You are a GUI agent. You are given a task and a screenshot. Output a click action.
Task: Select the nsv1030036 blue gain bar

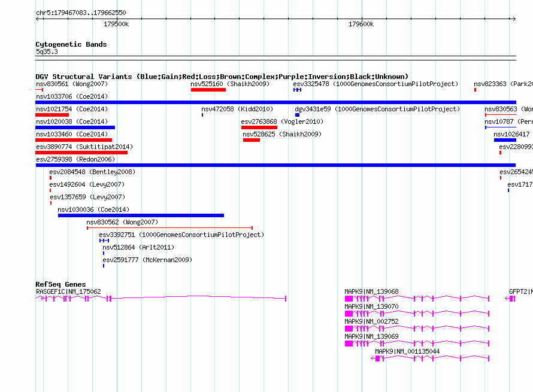[141, 215]
